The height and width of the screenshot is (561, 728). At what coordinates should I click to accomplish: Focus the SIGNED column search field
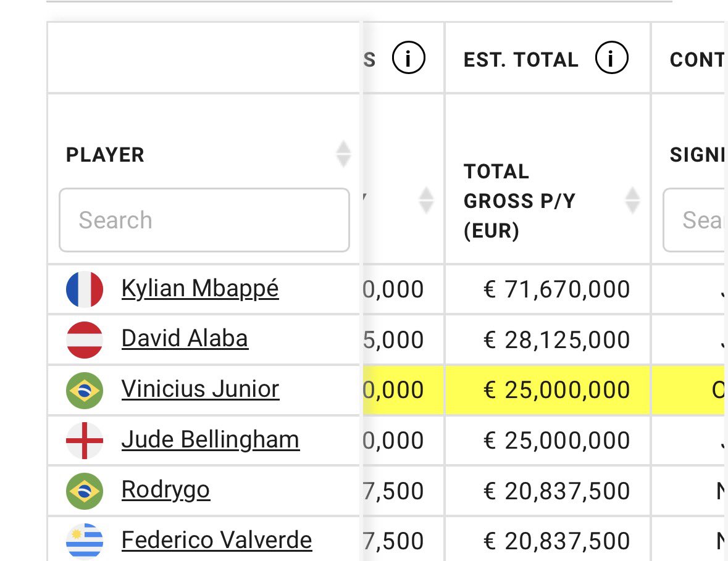point(695,220)
